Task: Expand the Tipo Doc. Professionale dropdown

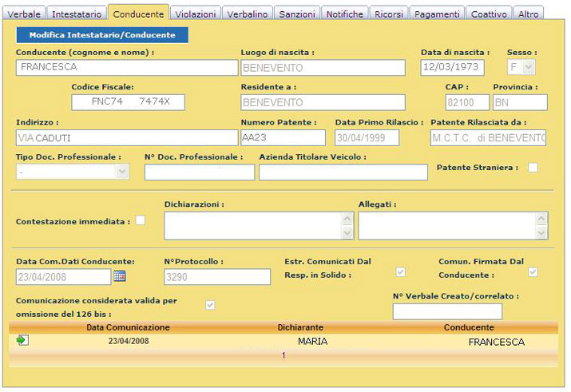Action: 122,172
